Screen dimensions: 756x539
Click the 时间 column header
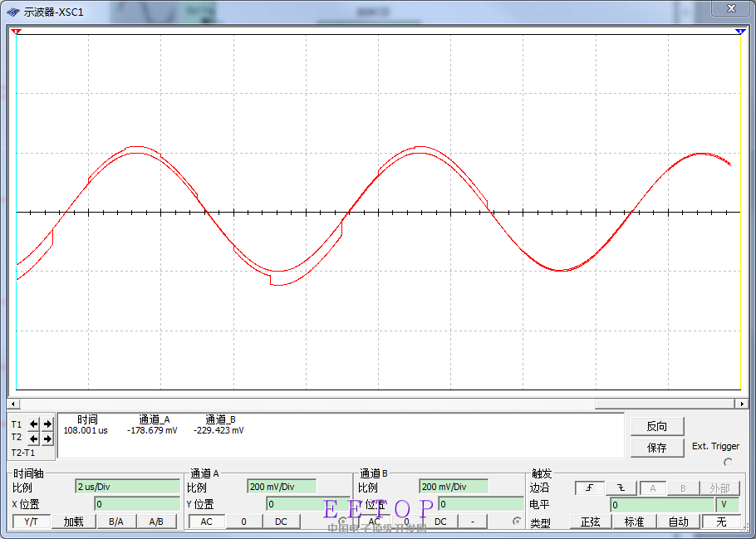(x=87, y=419)
